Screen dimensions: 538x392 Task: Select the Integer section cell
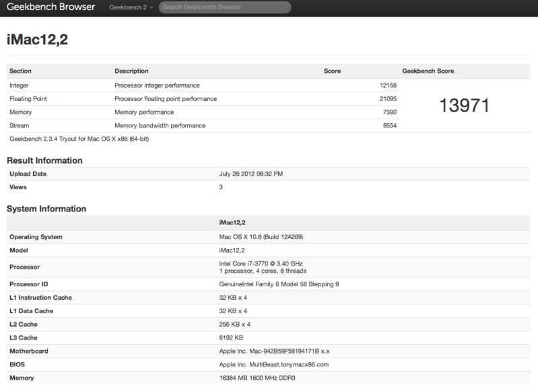pyautogui.click(x=19, y=86)
